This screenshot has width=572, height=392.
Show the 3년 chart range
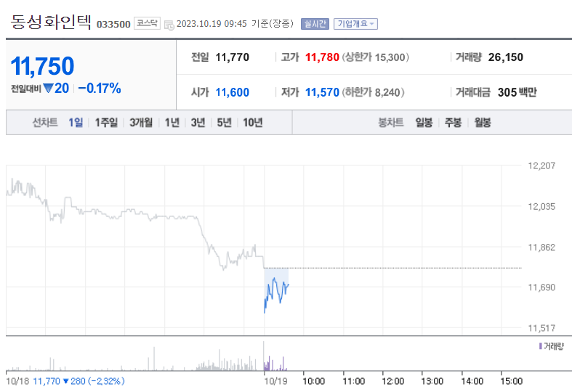point(198,123)
